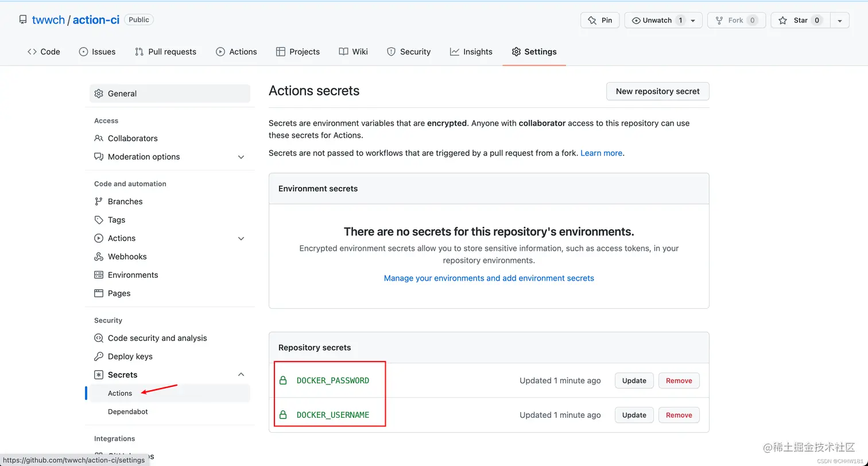Expand the Moderation options chevron

[x=241, y=157]
